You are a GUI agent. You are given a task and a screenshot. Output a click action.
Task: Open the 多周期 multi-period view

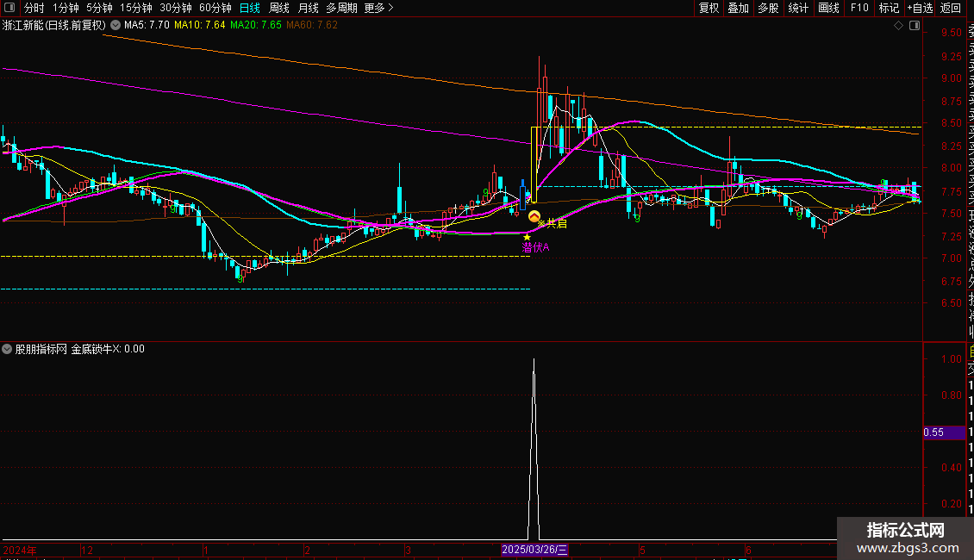click(x=341, y=8)
